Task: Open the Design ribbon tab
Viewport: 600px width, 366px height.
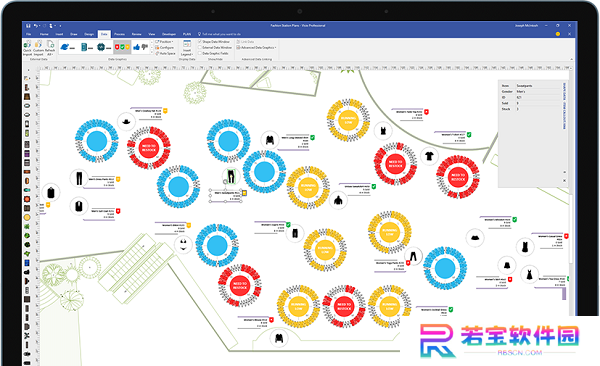Action: [89, 34]
